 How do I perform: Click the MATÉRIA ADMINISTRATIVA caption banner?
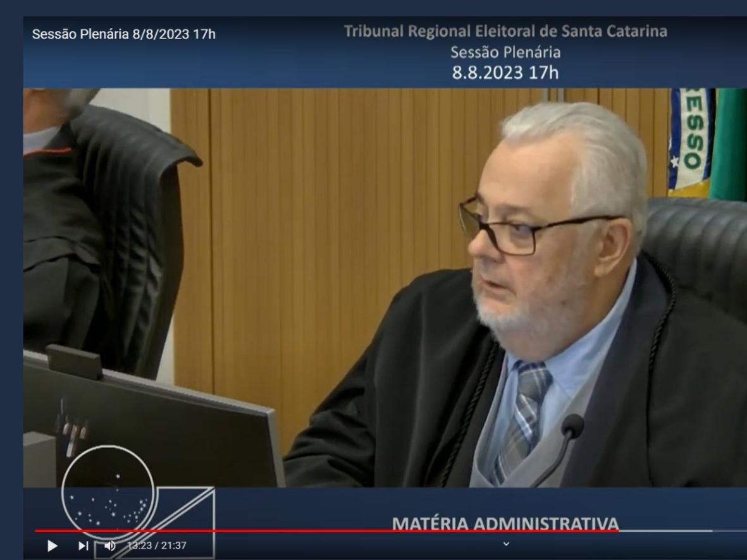pyautogui.click(x=505, y=523)
